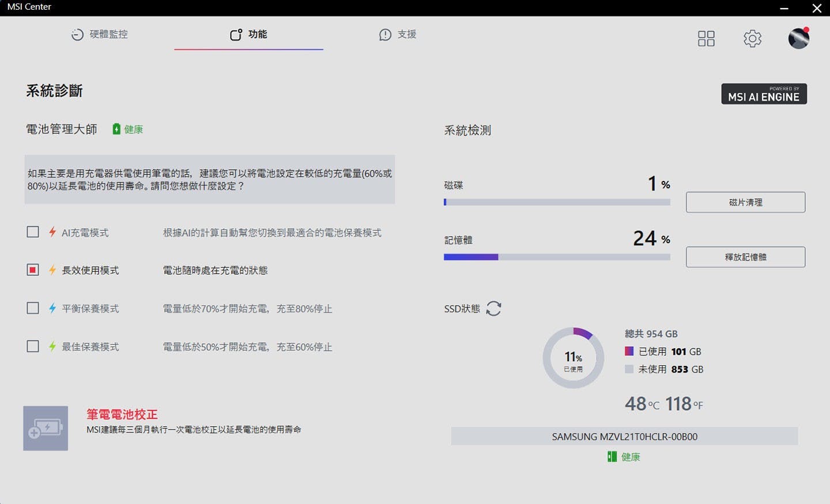The width and height of the screenshot is (830, 504).
Task: Click the 總共 954 GB text
Action: pyautogui.click(x=651, y=334)
